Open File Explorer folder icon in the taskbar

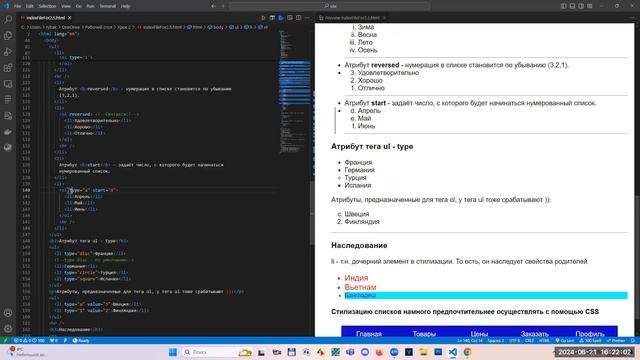(x=423, y=352)
